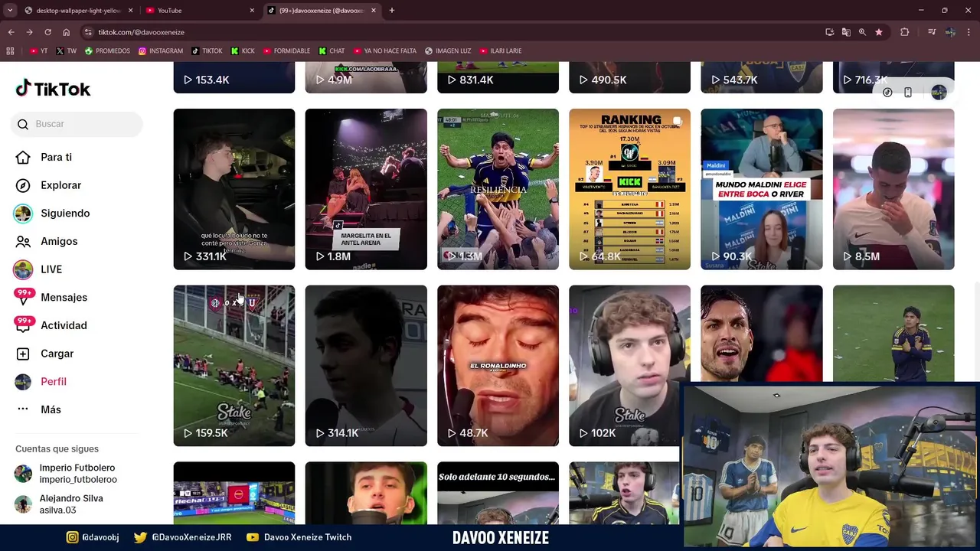This screenshot has height=551, width=980.
Task: Open El Ronaldinho video thumbnail
Action: click(x=498, y=366)
